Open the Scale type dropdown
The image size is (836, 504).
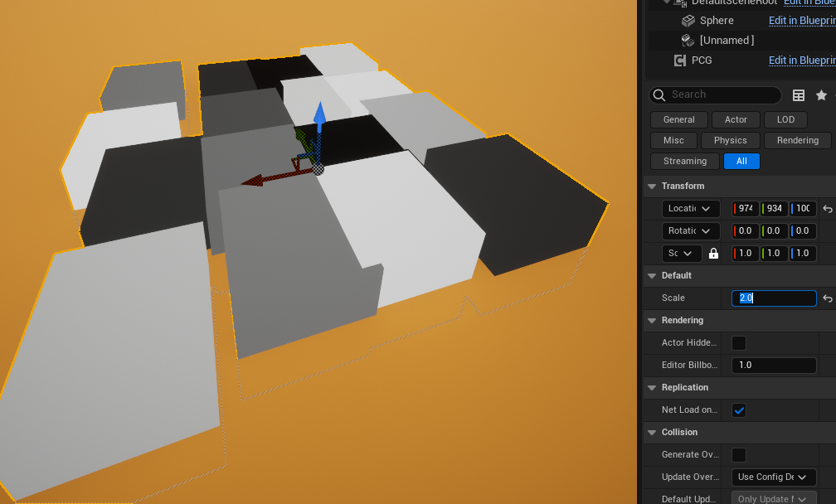[682, 254]
